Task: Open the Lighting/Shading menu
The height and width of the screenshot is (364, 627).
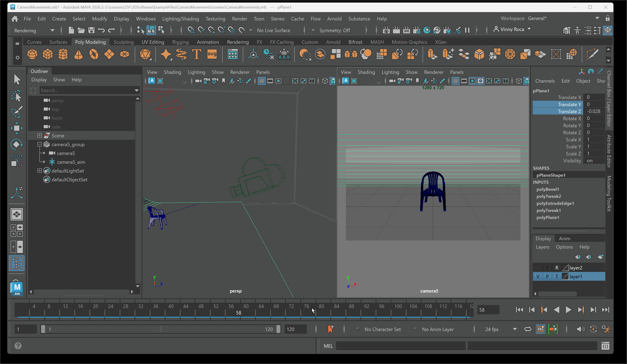Action: click(180, 19)
